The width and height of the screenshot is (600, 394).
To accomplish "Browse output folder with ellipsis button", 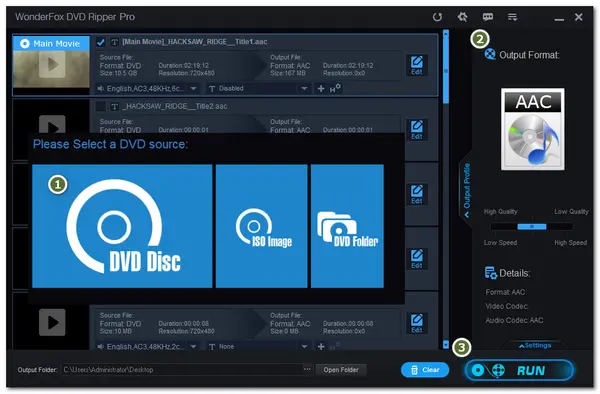I will pyautogui.click(x=307, y=370).
